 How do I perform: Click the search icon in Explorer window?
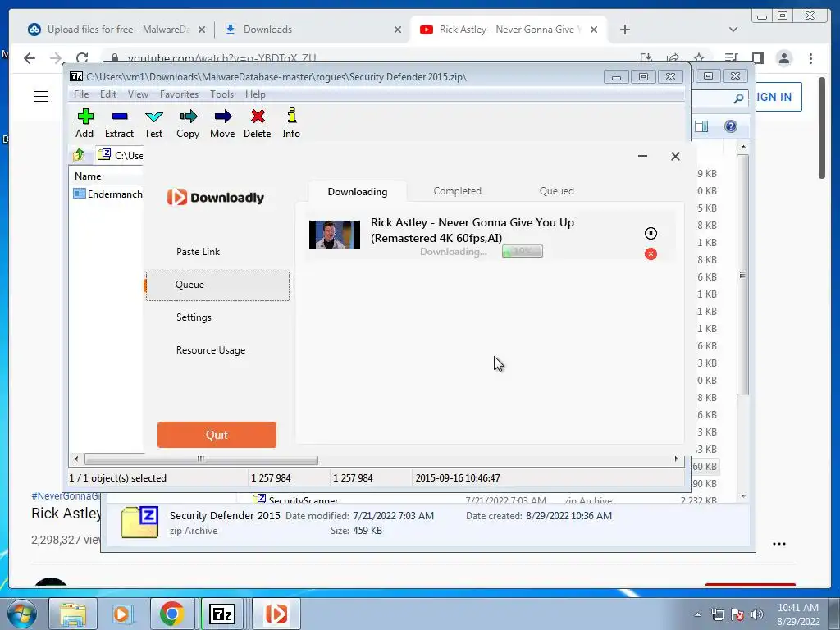click(x=738, y=98)
